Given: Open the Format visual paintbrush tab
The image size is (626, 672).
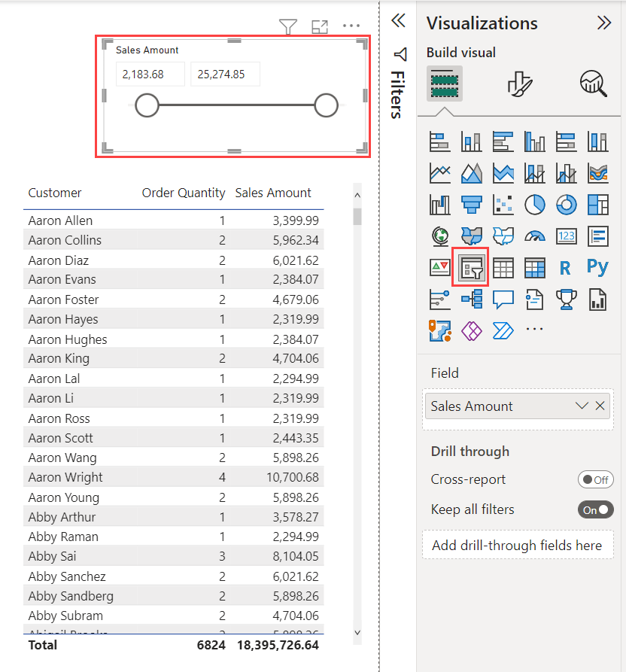Looking at the screenshot, I should pos(518,85).
